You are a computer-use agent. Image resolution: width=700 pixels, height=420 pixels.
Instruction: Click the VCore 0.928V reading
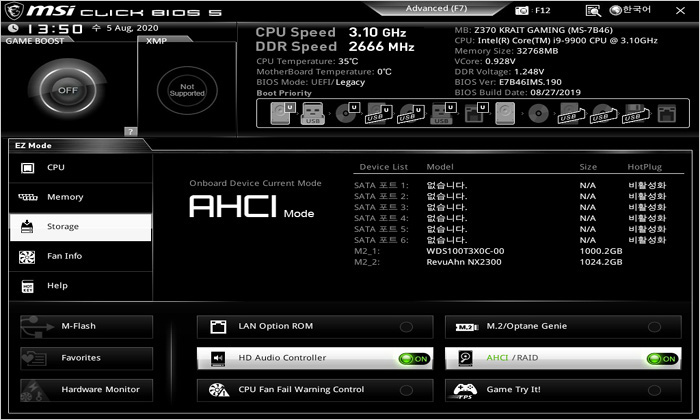[x=500, y=61]
